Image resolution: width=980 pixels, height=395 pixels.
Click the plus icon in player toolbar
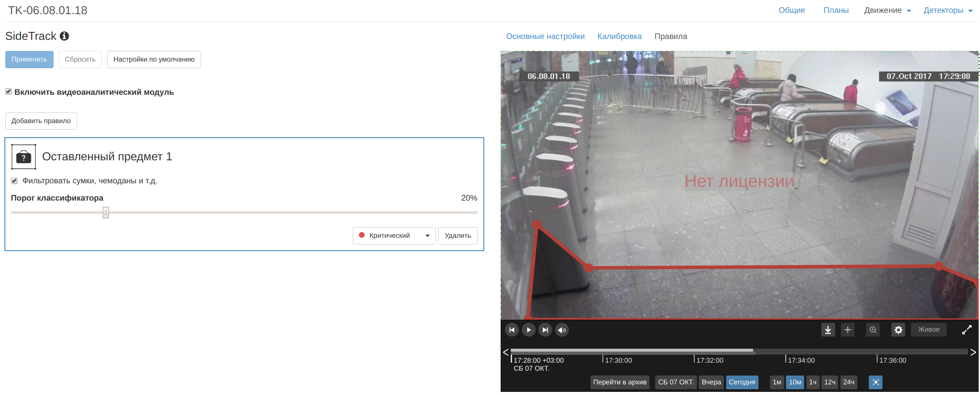(x=848, y=330)
